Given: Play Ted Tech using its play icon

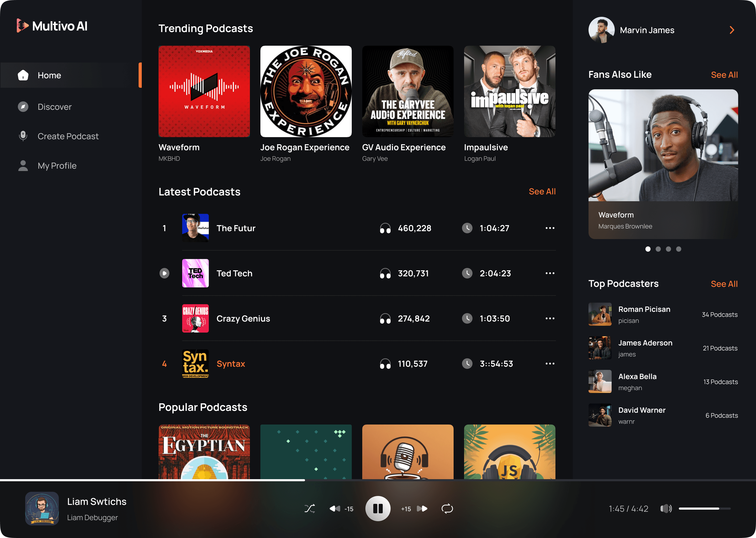Looking at the screenshot, I should pos(165,273).
